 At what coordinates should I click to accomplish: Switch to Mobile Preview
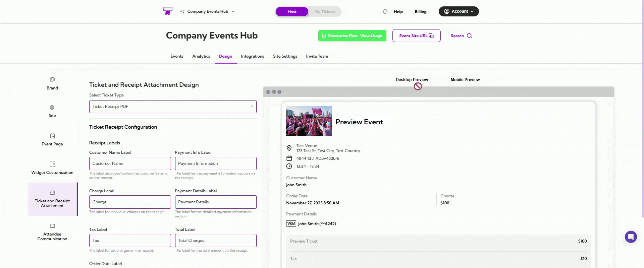465,80
